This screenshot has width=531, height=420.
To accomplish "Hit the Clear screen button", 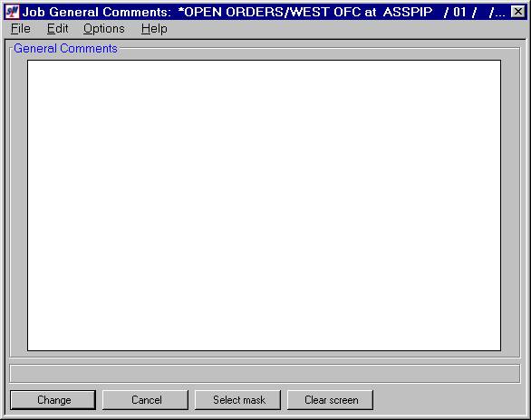I will coord(331,400).
